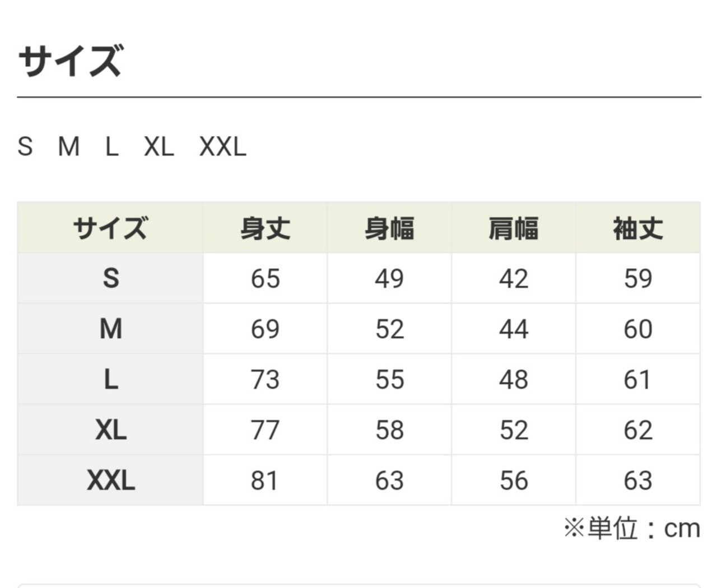The image size is (717, 588).
Task: Choose size XL above the table
Action: 159,147
